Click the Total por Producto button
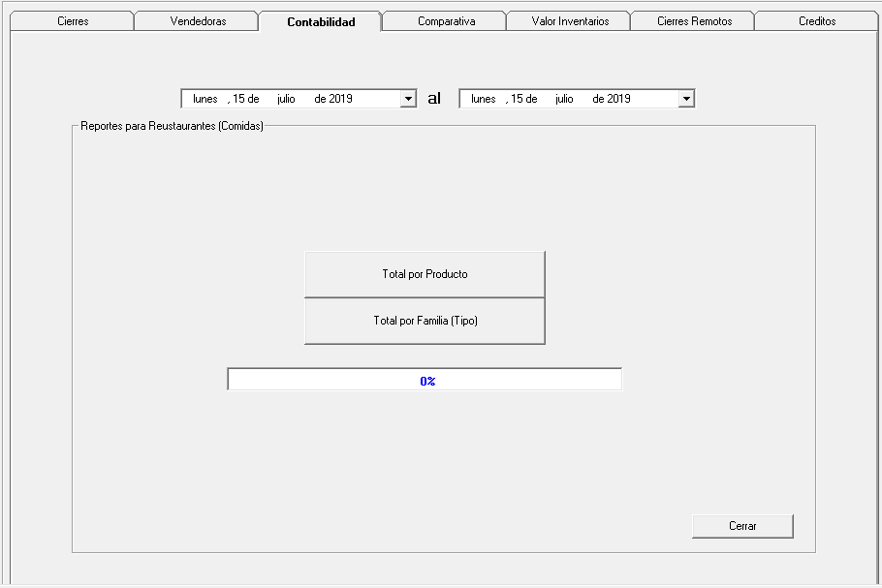This screenshot has width=882, height=588. (x=425, y=274)
